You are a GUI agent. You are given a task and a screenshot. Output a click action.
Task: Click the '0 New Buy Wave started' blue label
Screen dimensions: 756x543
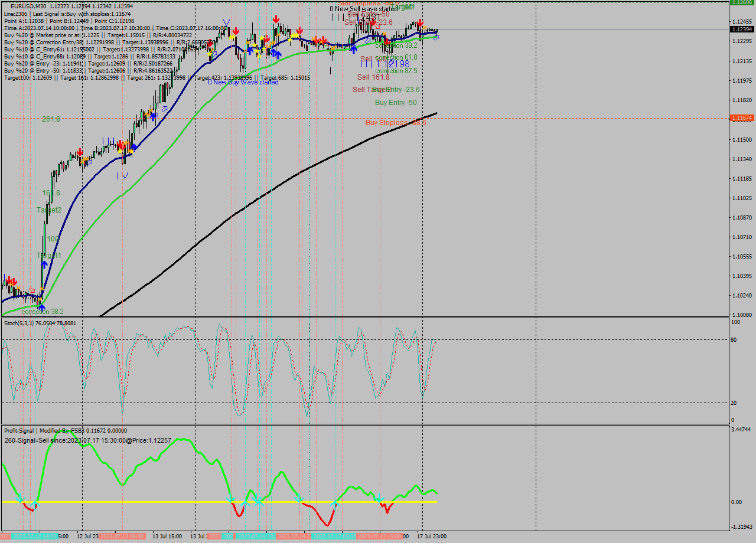(x=244, y=82)
